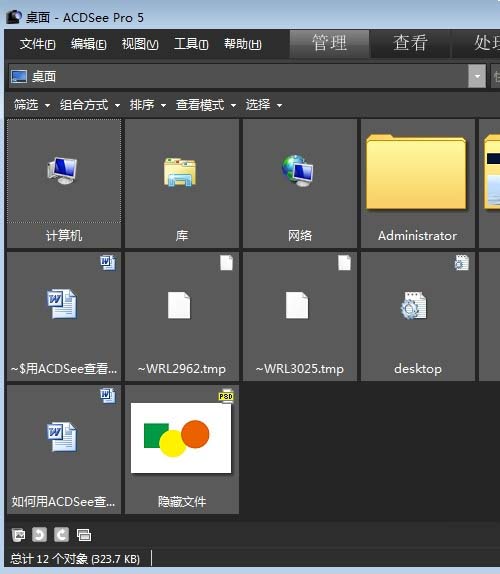Click Word badge on 如何用ACDSee查 tile
Image resolution: width=500 pixels, height=574 pixels.
(108, 395)
